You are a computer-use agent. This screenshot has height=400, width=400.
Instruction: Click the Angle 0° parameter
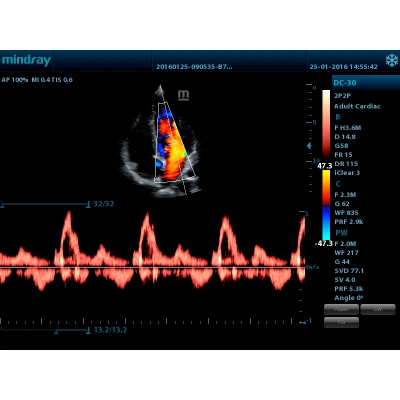[349, 298]
